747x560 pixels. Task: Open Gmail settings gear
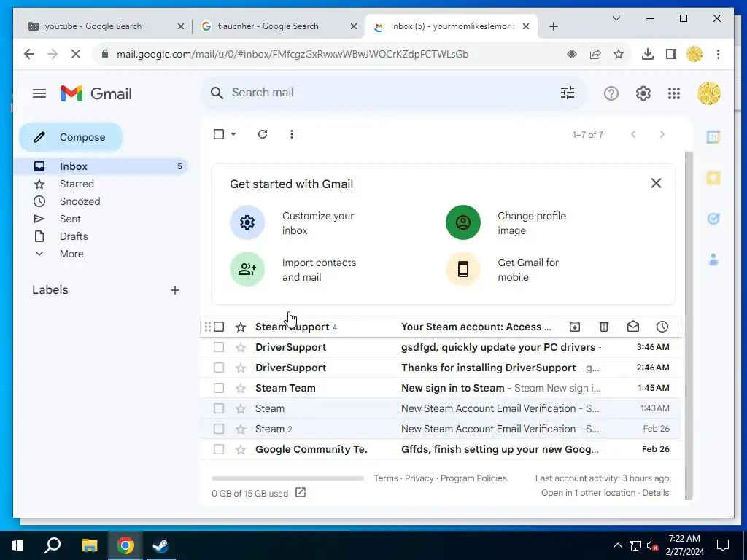(643, 93)
